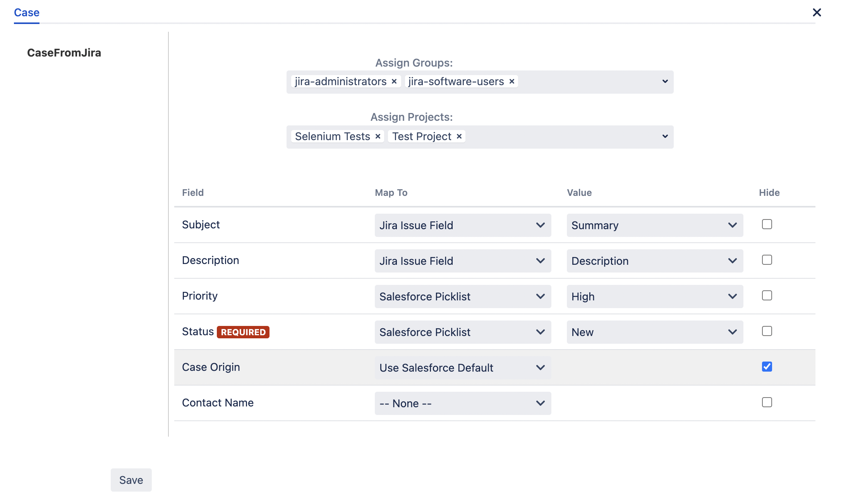Image resolution: width=841 pixels, height=504 pixels.
Task: Click the Save button
Action: [131, 480]
